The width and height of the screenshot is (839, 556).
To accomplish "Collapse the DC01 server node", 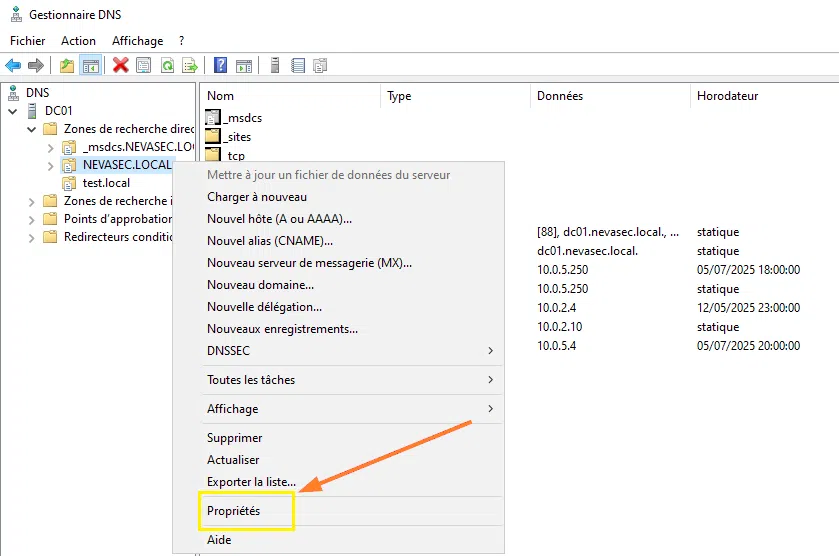I will [12, 111].
